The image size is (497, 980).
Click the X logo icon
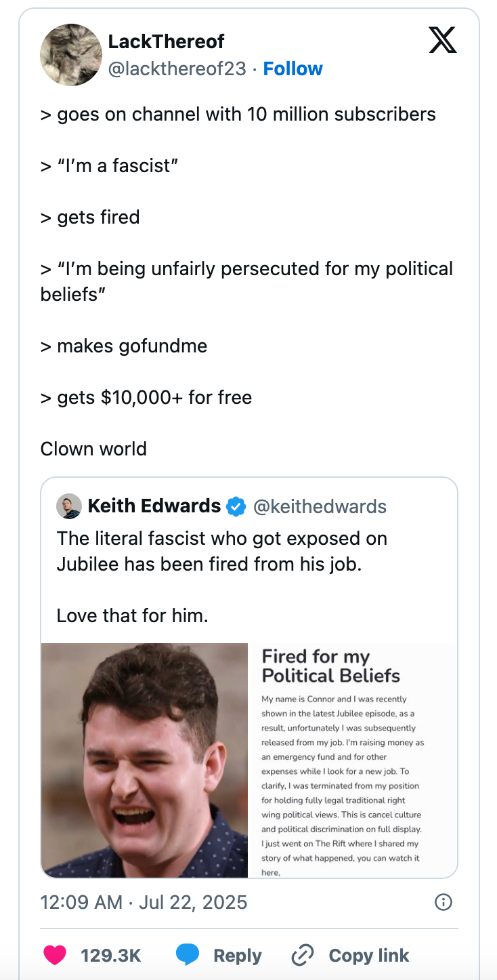pyautogui.click(x=443, y=41)
